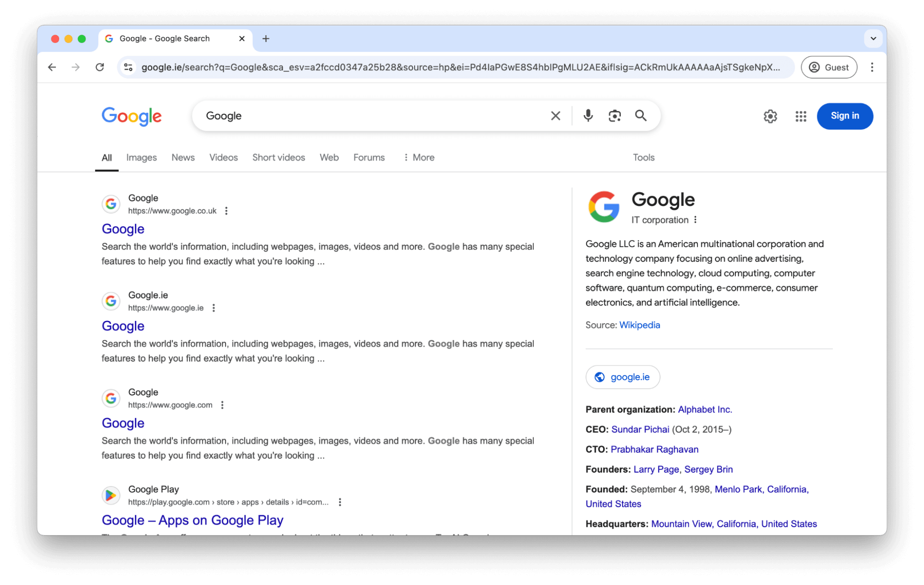Open the three-dot options for google.co.uk result

226,210
